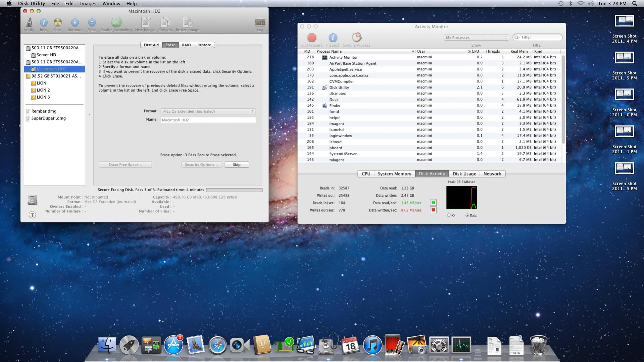Screen dimensions: 644x362
Task: Switch to the First Aid tab
Action: [x=151, y=45]
